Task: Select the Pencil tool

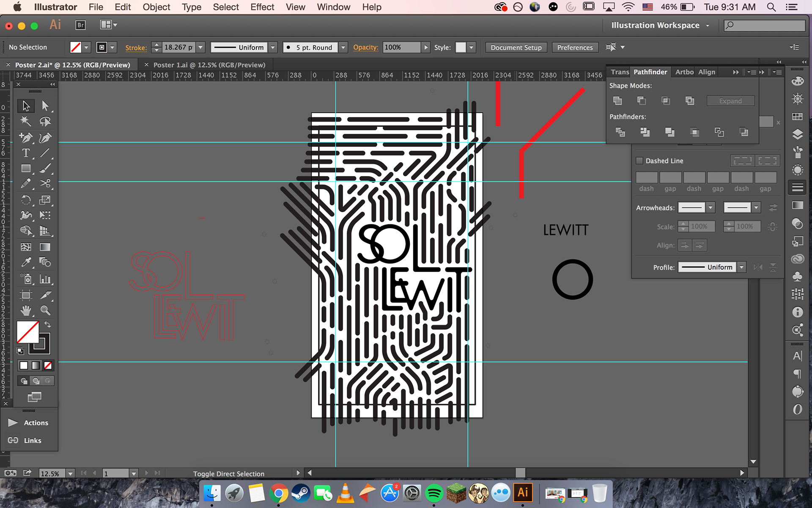Action: click(x=26, y=184)
